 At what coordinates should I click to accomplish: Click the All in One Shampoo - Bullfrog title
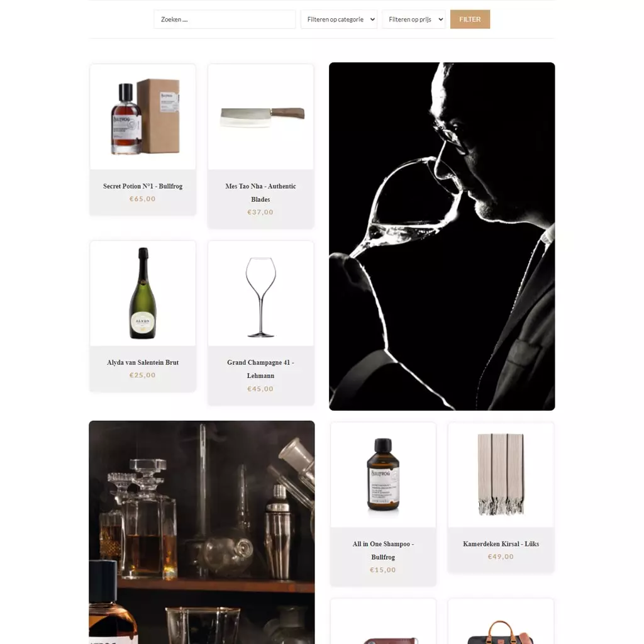point(383,550)
